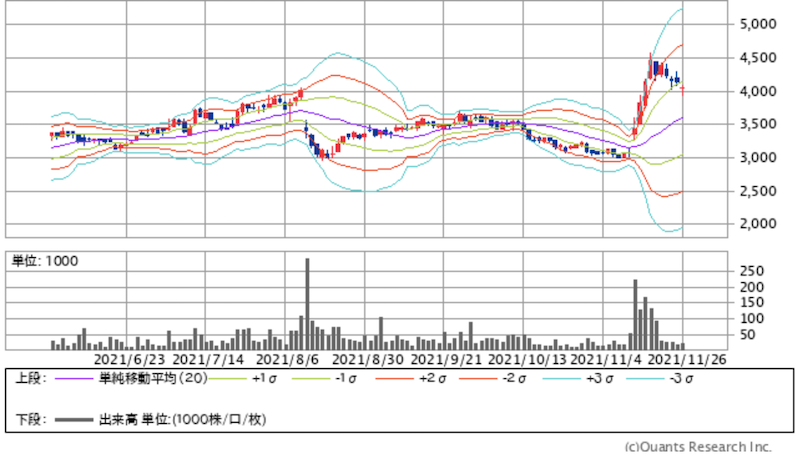Click the 3,000 price axis label
This screenshot has height=456, width=800.
[758, 158]
